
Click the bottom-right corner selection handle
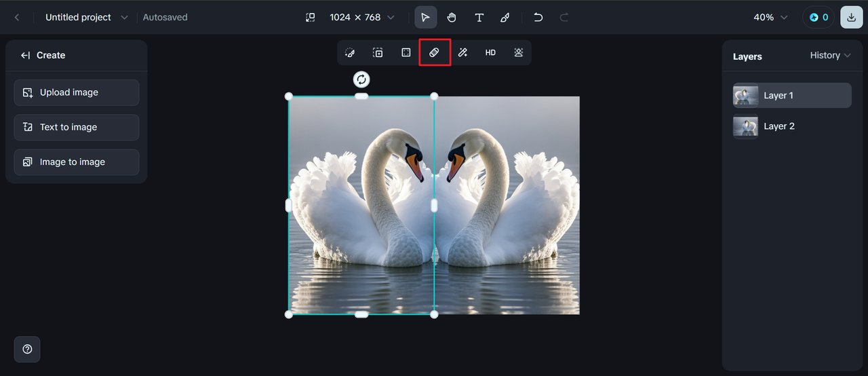click(434, 314)
